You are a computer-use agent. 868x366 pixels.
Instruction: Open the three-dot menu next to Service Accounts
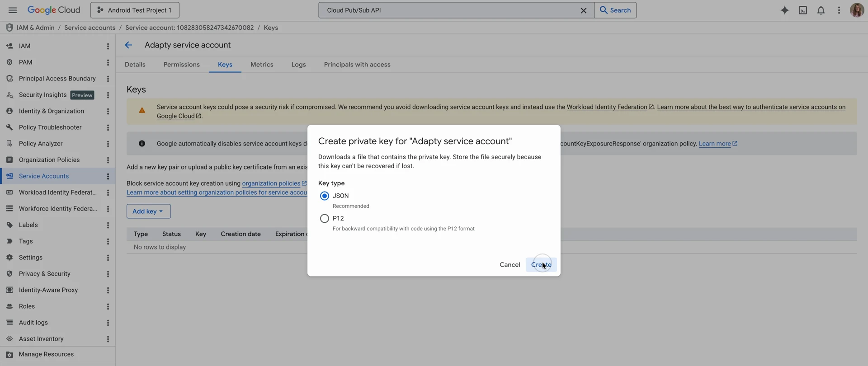pyautogui.click(x=108, y=176)
